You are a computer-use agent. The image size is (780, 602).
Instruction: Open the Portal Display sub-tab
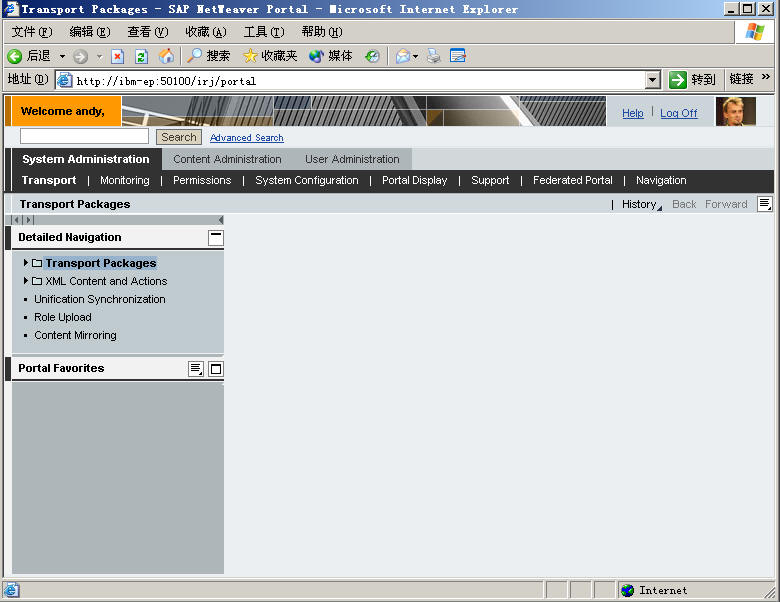pos(414,180)
